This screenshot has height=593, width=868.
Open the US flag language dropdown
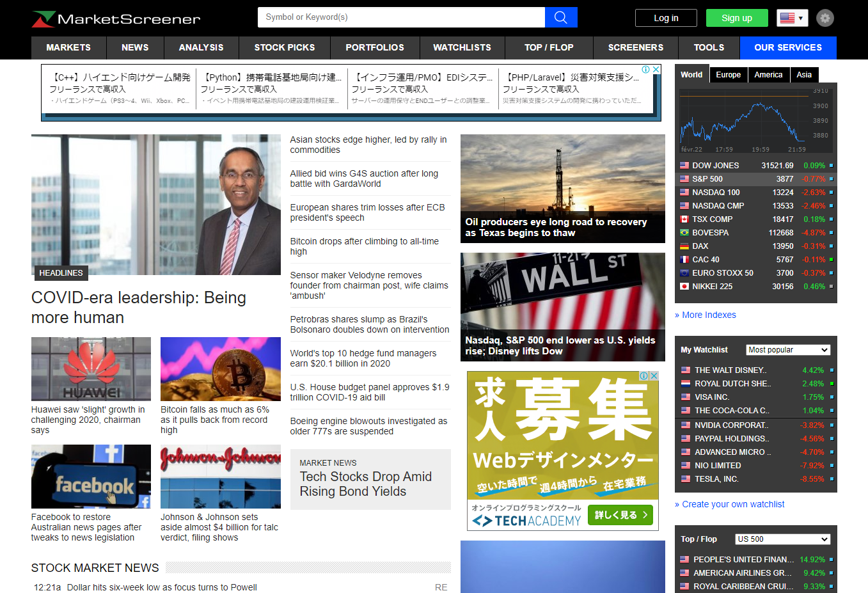coord(792,18)
